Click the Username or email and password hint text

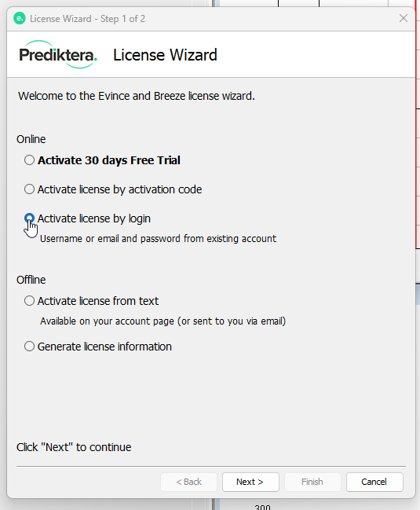[159, 239]
